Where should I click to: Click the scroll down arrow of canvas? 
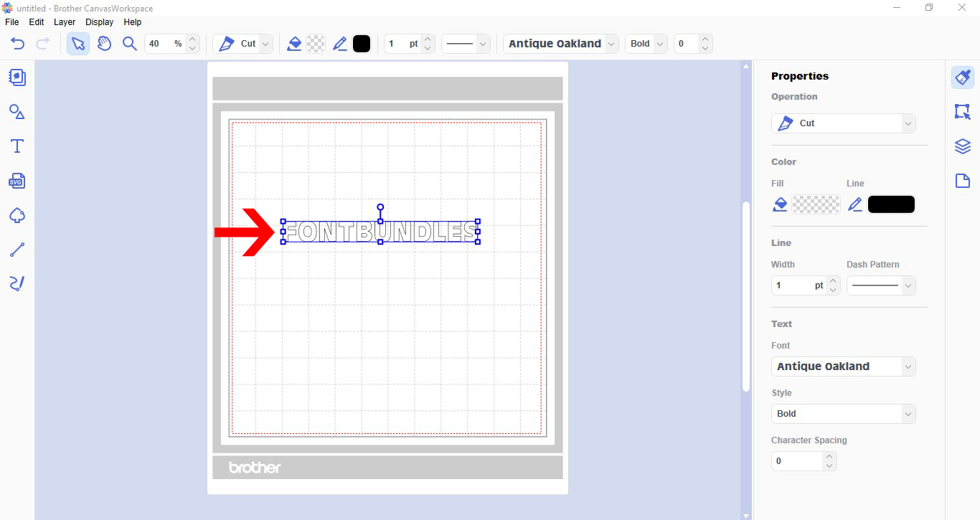coord(746,516)
